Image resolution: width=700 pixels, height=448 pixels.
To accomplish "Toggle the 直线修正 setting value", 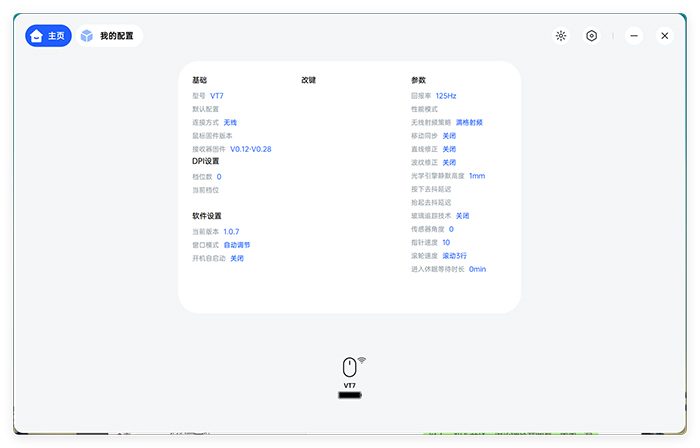I will [449, 149].
